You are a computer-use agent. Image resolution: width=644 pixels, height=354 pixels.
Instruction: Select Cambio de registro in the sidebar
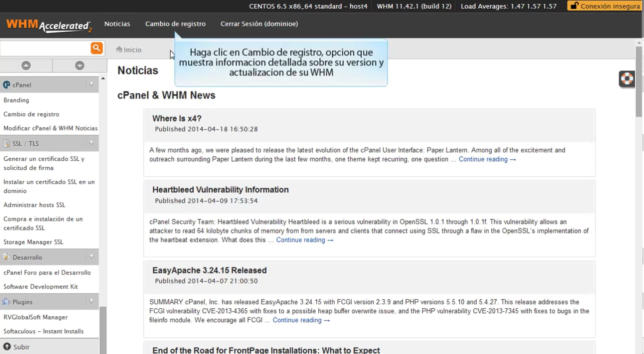click(31, 114)
